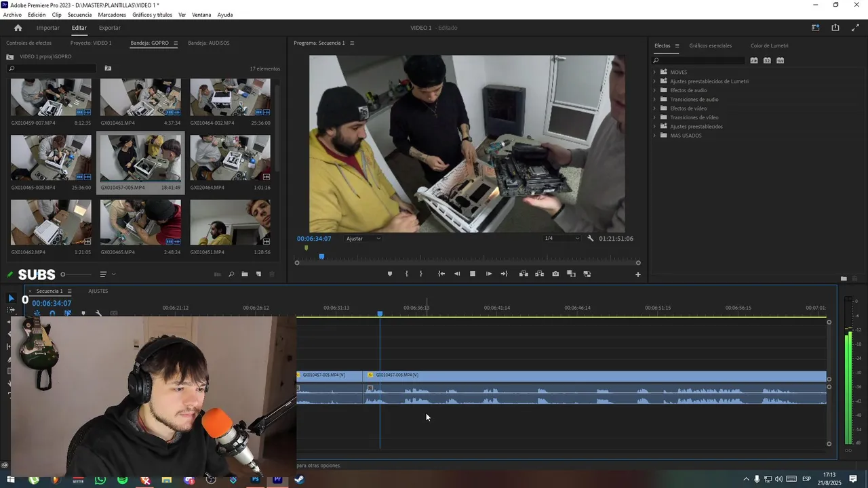Toggle project writable pencil icon

pos(9,274)
